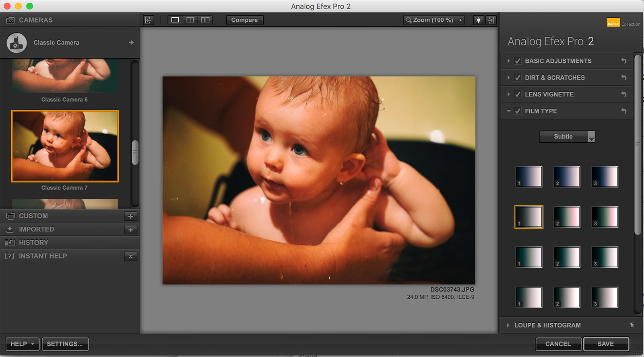Click the Compare button
Image resolution: width=644 pixels, height=357 pixels.
[244, 20]
